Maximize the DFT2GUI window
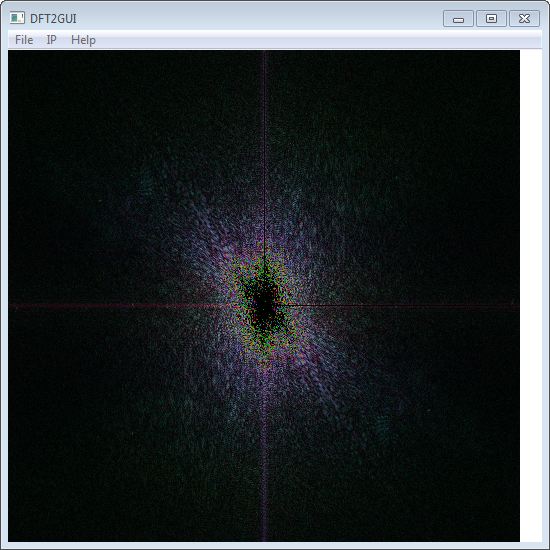Screen dimensions: 550x550 (491, 19)
